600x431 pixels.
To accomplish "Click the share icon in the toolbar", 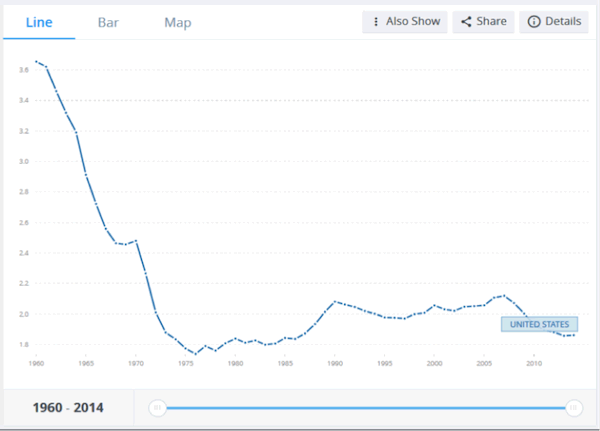I will pos(467,22).
